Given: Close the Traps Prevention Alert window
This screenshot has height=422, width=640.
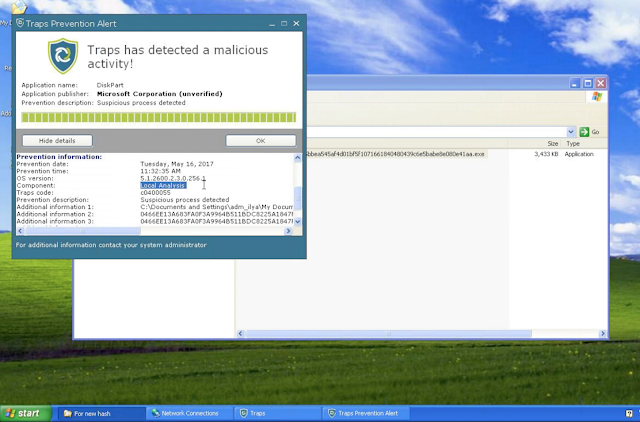Looking at the screenshot, I should point(296,24).
